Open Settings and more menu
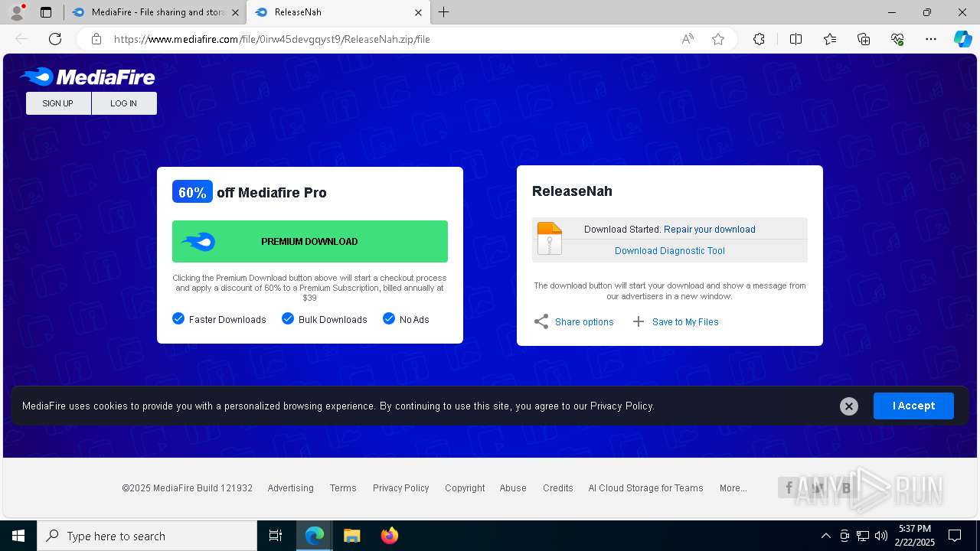The image size is (980, 551). click(x=931, y=39)
